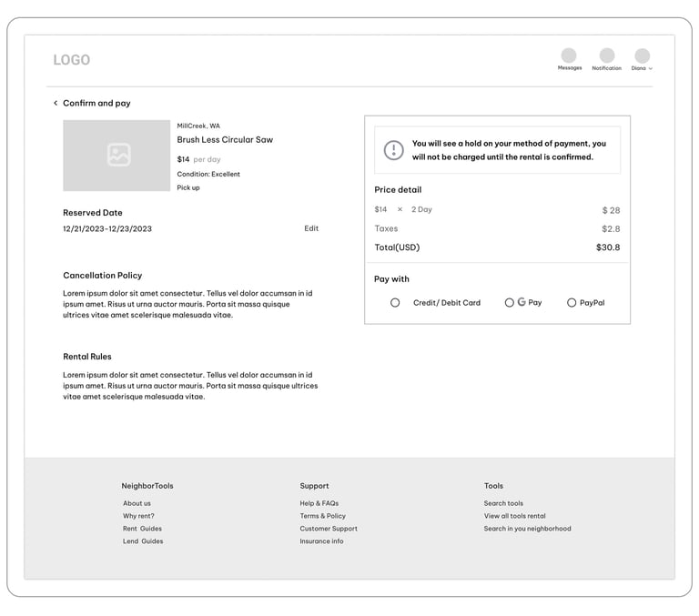Click the payment hold info warning icon

[x=393, y=150]
